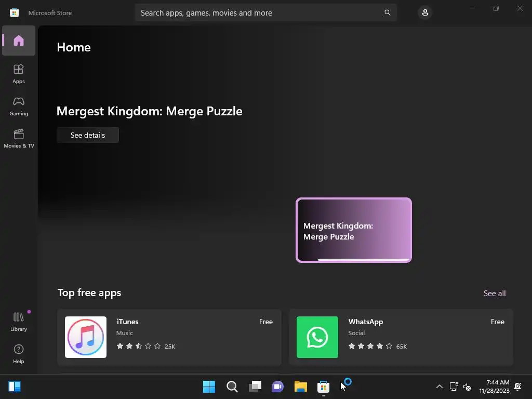Click the See details button

click(x=88, y=135)
